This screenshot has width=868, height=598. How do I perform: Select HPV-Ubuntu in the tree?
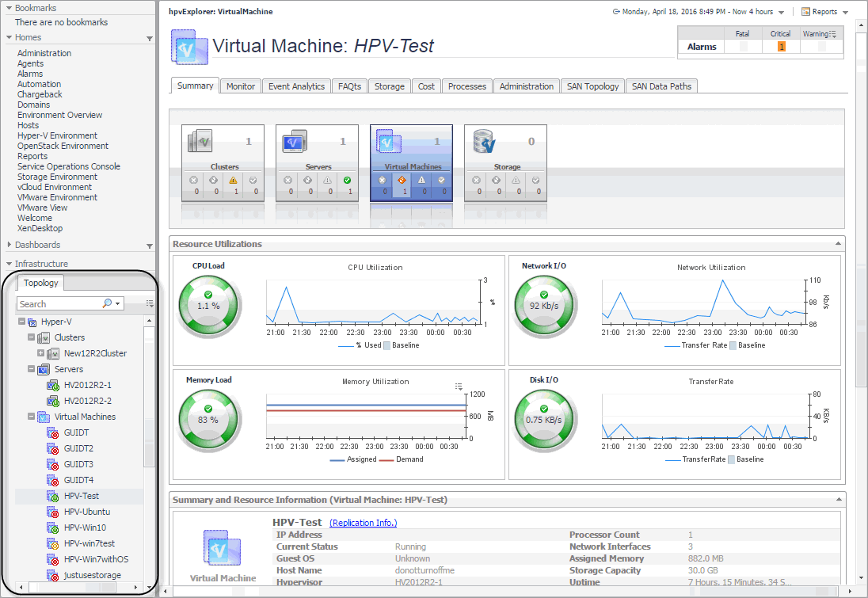click(87, 512)
